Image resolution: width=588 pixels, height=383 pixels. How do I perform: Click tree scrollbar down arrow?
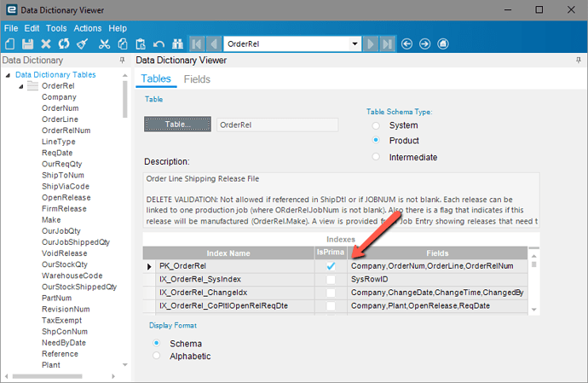pos(125,364)
